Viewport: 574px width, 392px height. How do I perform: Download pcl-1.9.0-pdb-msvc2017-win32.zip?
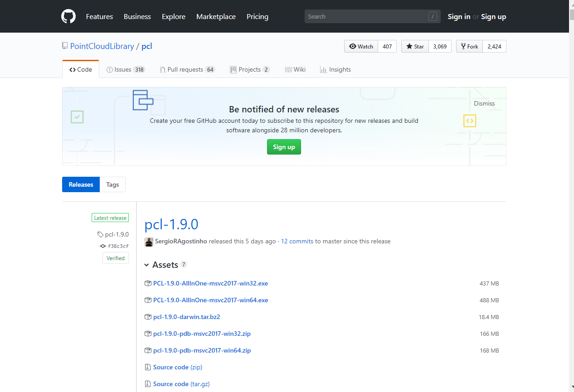coord(202,334)
